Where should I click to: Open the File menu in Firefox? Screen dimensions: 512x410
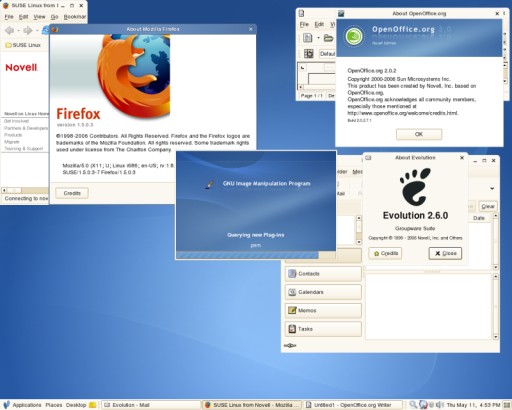tap(9, 17)
